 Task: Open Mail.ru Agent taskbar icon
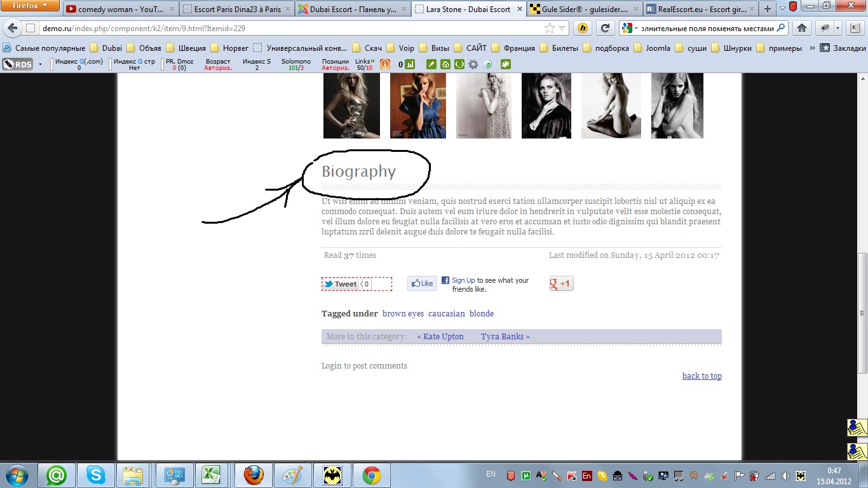[x=57, y=475]
